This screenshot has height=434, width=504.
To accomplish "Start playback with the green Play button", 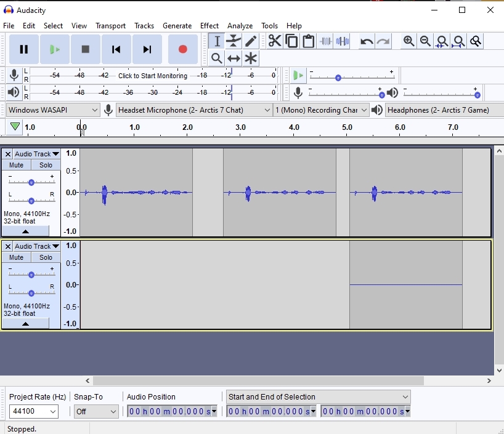I will 55,49.
